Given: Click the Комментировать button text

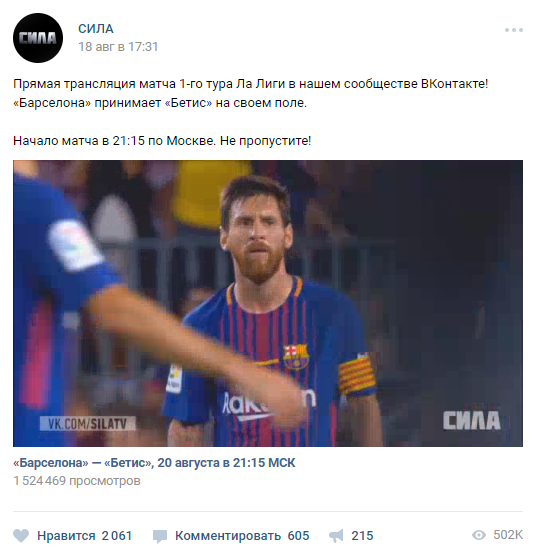Looking at the screenshot, I should pos(228,536).
